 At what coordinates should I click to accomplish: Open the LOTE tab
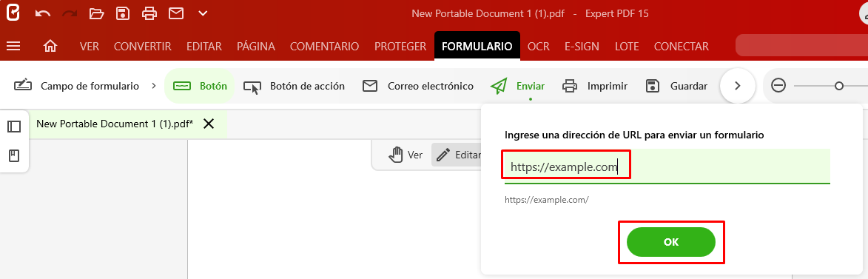627,47
